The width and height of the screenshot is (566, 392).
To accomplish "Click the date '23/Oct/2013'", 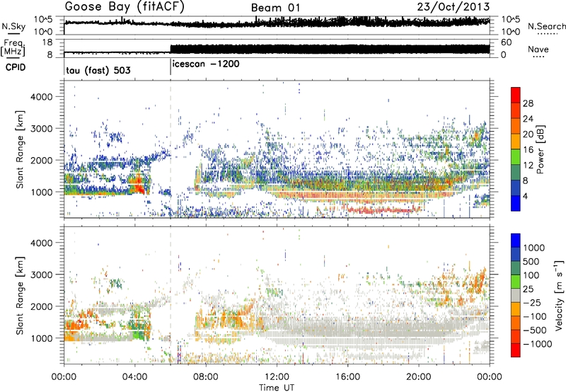I will [454, 7].
